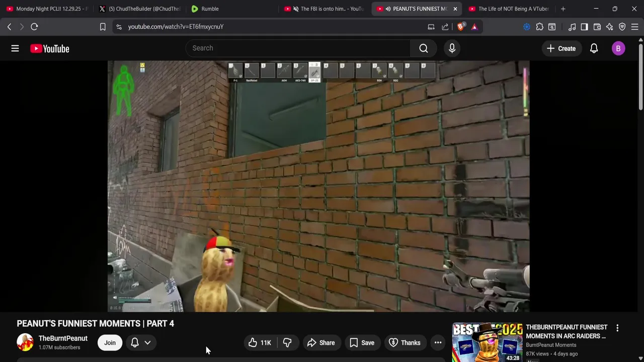Open the media playlist music note icon
The image size is (644, 362).
coord(572,27)
